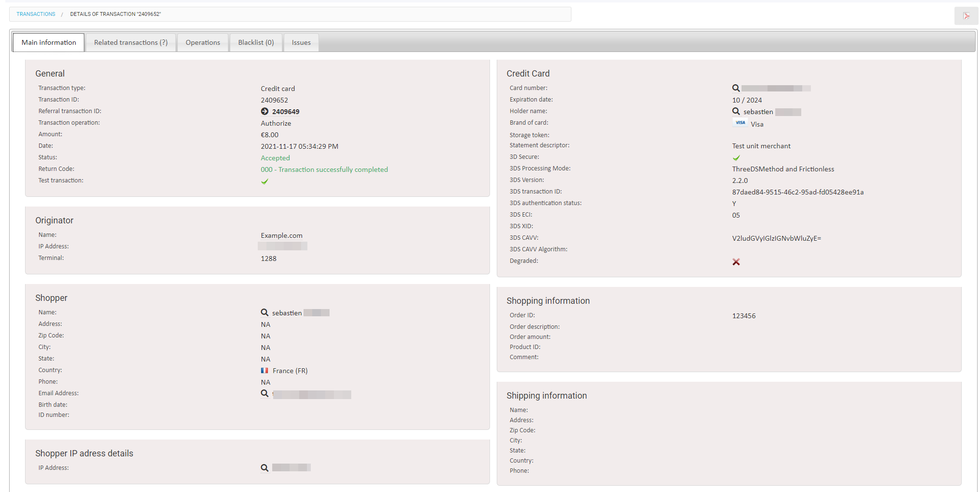Toggle the Test transaction green checkmark
980x492 pixels.
(264, 181)
